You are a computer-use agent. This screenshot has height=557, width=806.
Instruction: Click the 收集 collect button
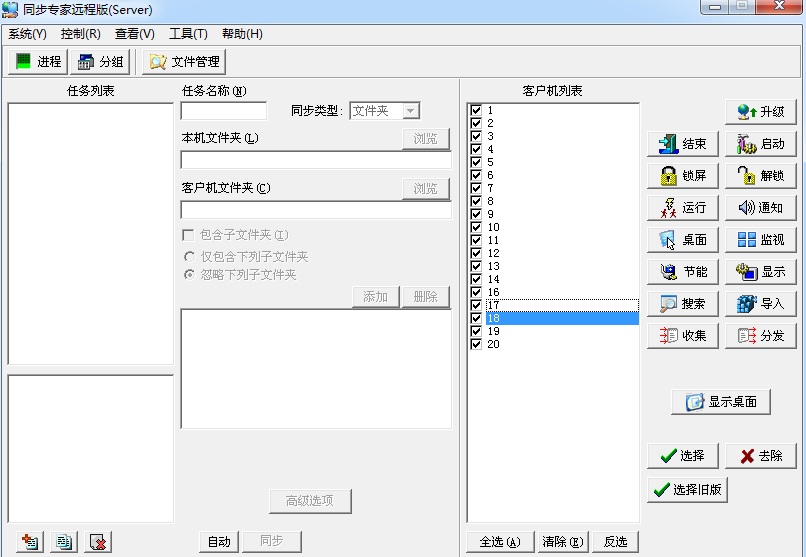(683, 336)
